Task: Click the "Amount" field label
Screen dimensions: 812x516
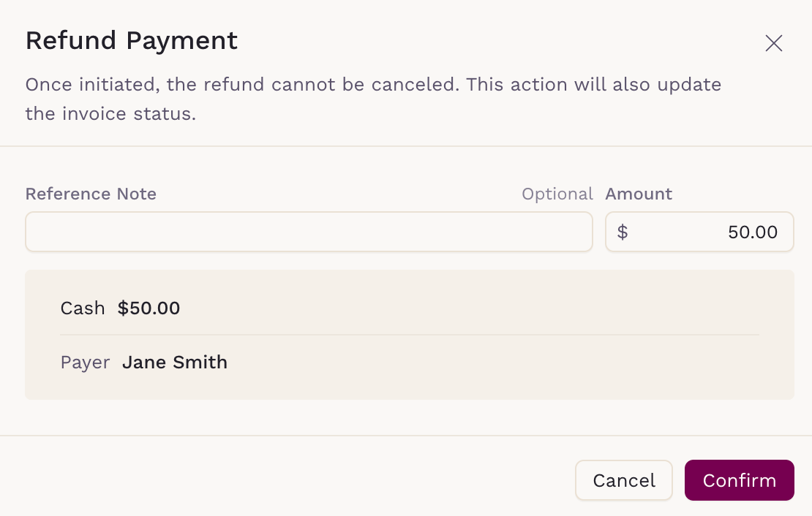Action: pyautogui.click(x=639, y=194)
